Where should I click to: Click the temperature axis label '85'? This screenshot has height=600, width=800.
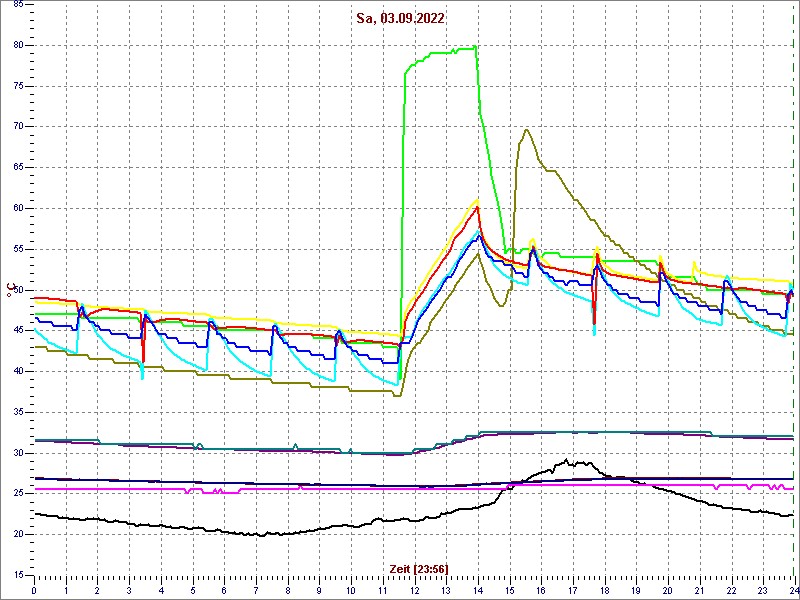(x=16, y=5)
